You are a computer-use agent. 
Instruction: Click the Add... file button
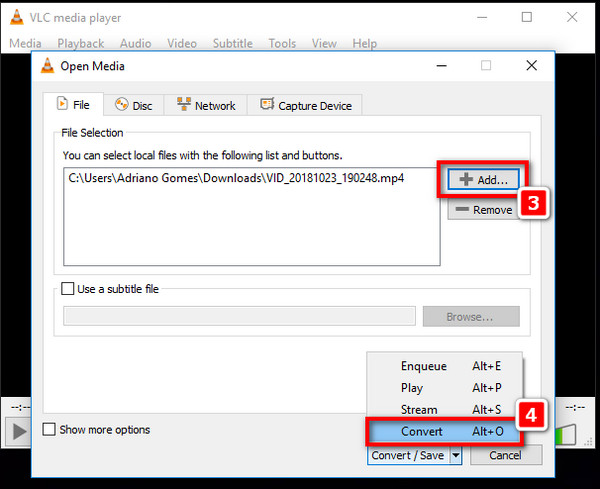click(484, 179)
